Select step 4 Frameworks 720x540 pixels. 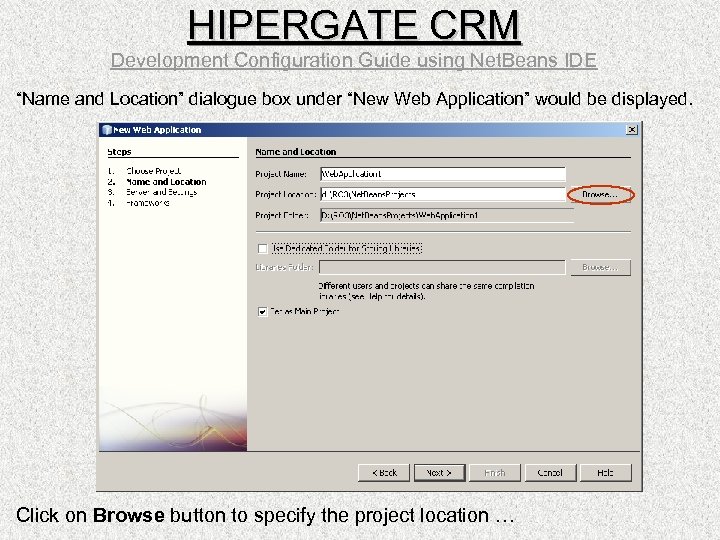(x=148, y=203)
